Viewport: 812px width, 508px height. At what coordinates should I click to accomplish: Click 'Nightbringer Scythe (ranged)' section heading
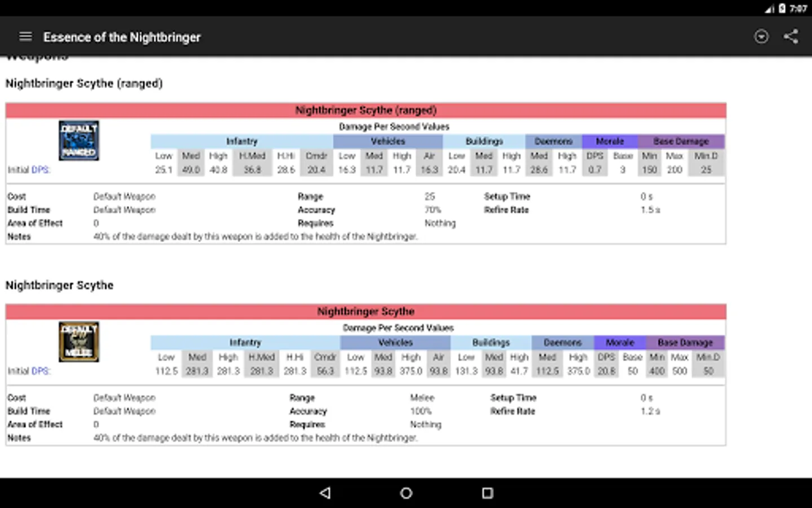[x=84, y=84]
